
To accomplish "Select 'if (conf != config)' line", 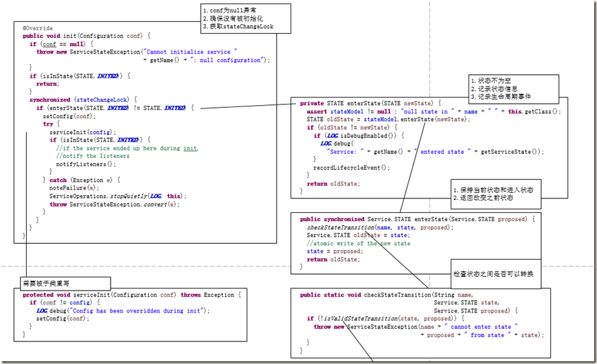I will (65, 302).
